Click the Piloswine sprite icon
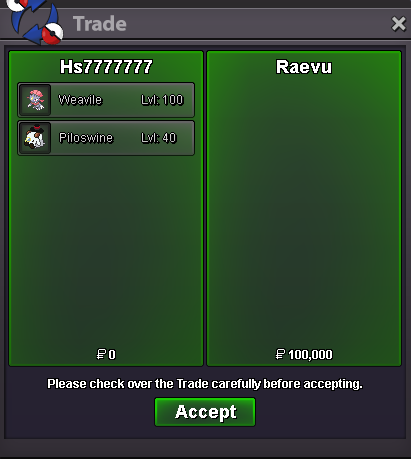The image size is (411, 459). (x=35, y=138)
